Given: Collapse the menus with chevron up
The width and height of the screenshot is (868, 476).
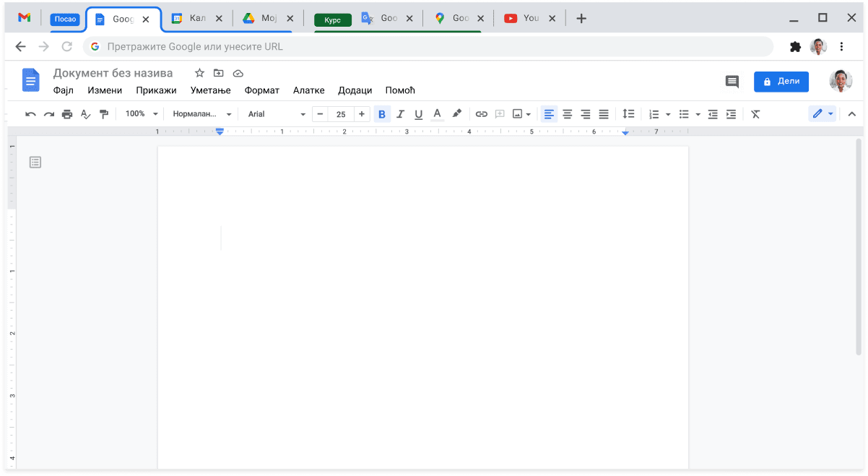Looking at the screenshot, I should (x=851, y=114).
